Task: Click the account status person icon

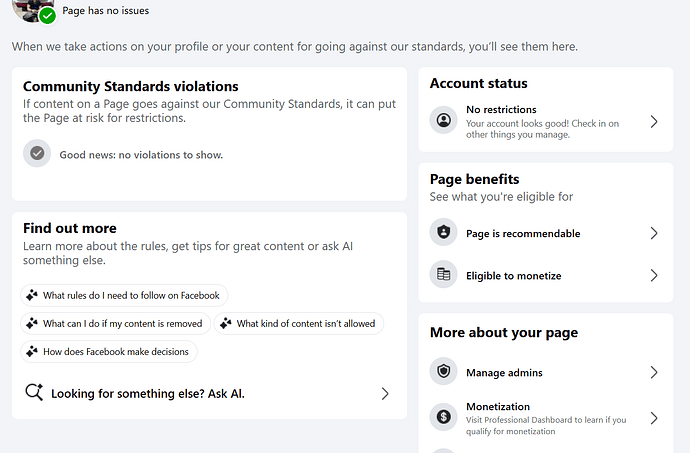Action: (444, 120)
